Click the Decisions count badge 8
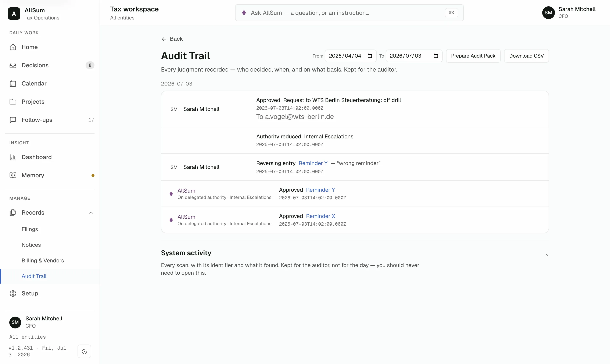610x364 pixels. click(90, 65)
